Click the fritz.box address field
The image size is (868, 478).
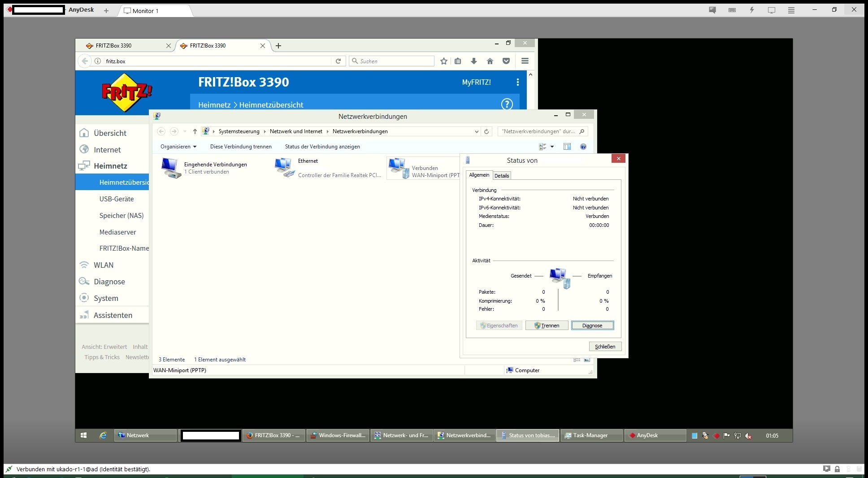pyautogui.click(x=217, y=61)
